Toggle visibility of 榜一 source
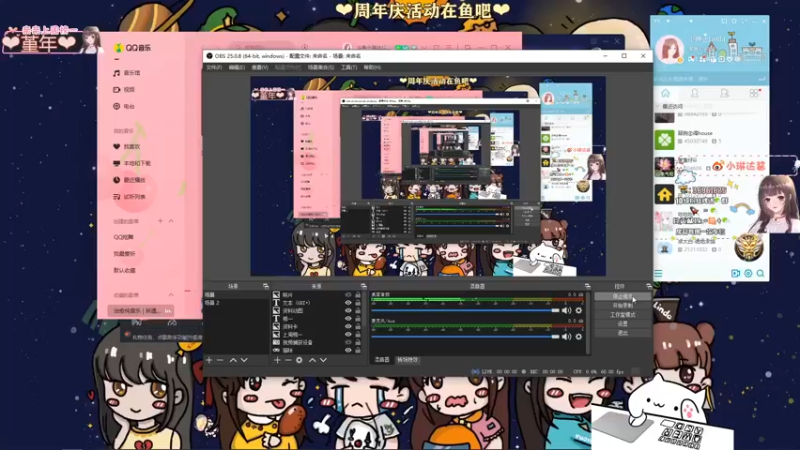 pos(348,319)
